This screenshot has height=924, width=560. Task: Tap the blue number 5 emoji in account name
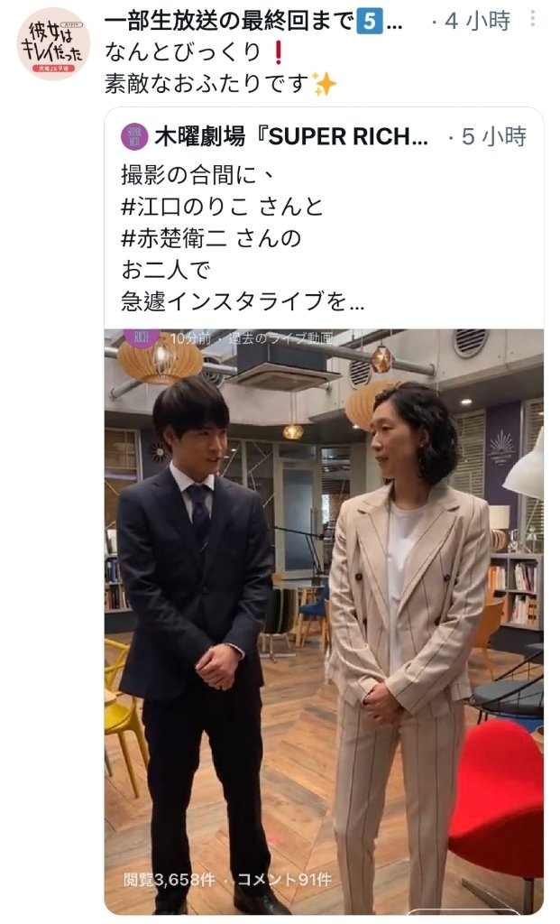point(369,22)
